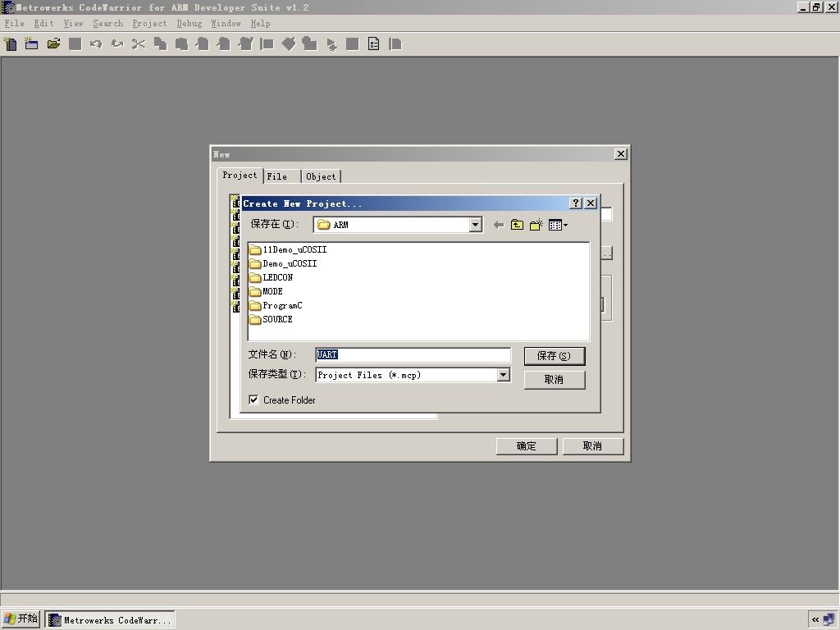
Task: Open the Debug menu
Action: (x=189, y=23)
